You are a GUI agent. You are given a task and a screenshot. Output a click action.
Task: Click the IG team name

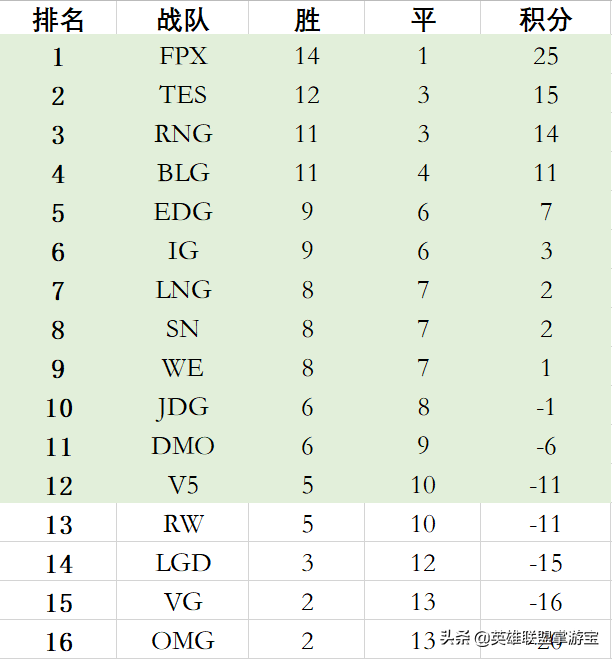(183, 251)
